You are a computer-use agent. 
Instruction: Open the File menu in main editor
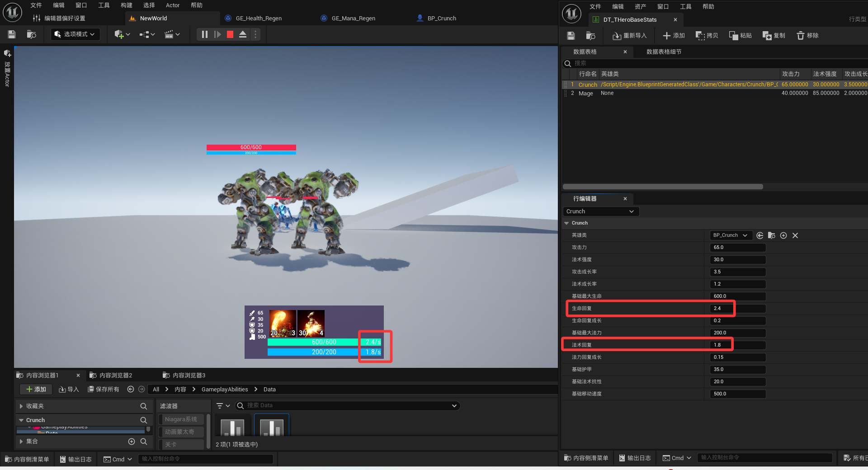[36, 5]
